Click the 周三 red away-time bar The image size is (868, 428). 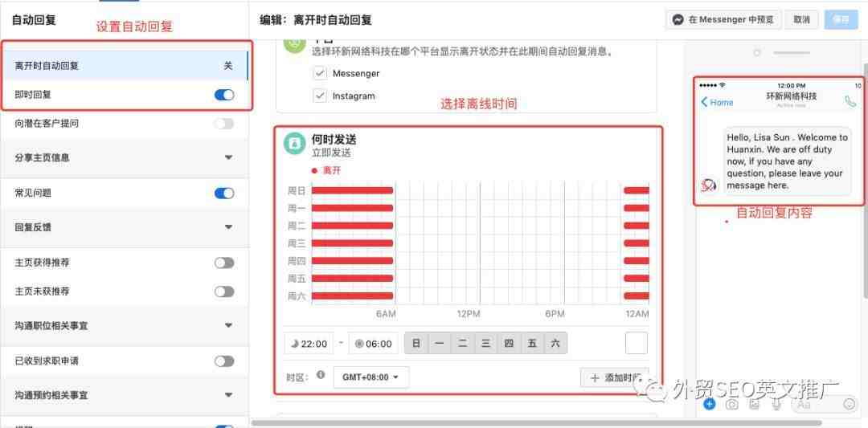352,243
